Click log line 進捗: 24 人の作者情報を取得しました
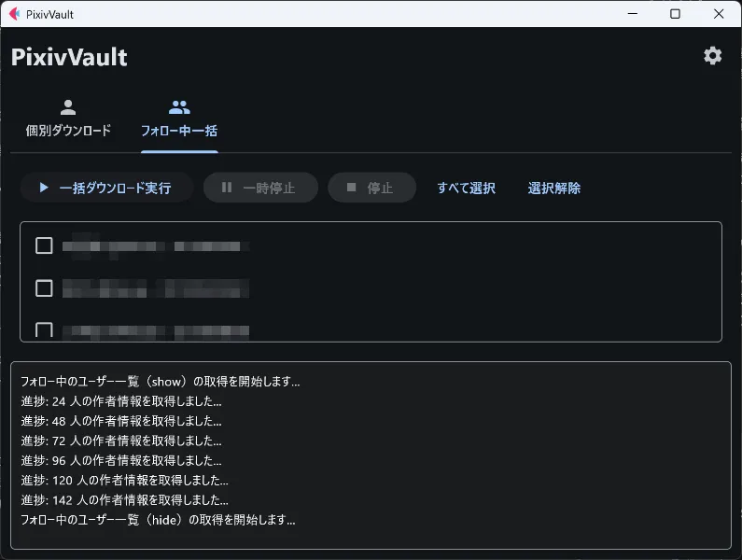This screenshot has height=560, width=742. pos(121,401)
